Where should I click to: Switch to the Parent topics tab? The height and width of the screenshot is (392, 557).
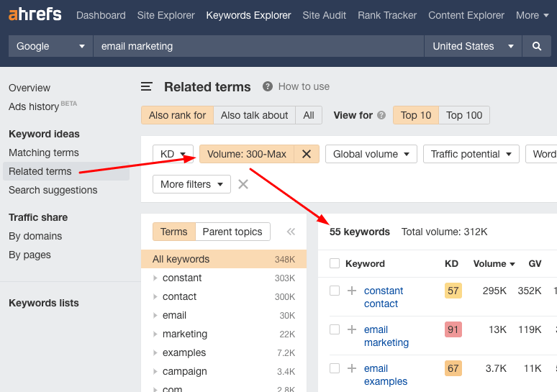click(x=232, y=232)
